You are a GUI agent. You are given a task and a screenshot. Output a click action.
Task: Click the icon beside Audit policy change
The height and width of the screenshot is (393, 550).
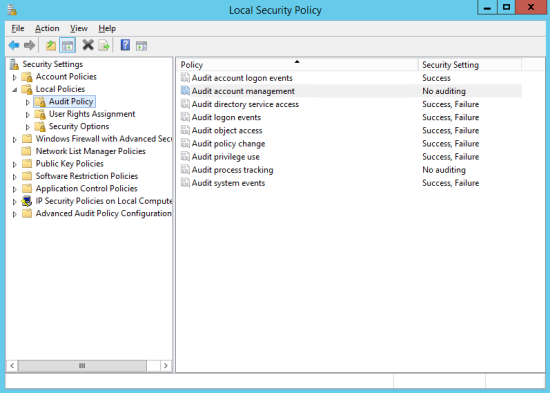pos(185,143)
